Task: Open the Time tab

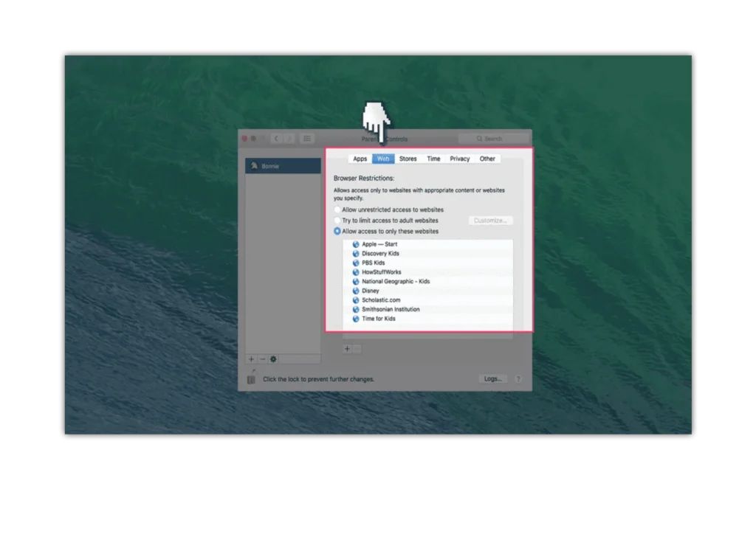Action: (433, 159)
